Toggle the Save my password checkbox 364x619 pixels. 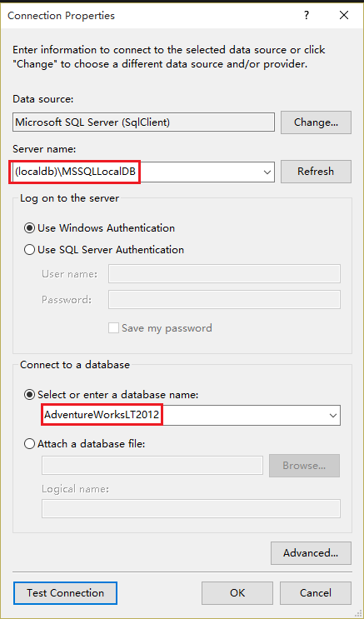click(x=114, y=328)
